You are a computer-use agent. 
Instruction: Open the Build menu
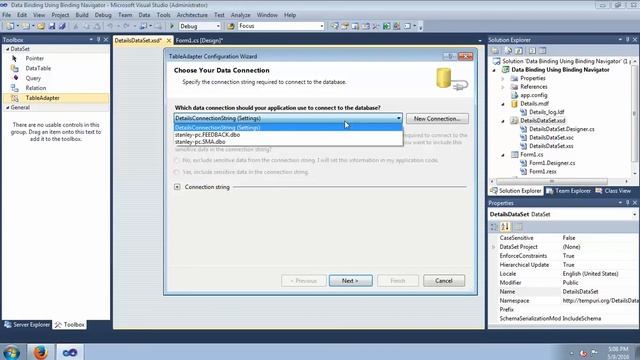[82, 15]
